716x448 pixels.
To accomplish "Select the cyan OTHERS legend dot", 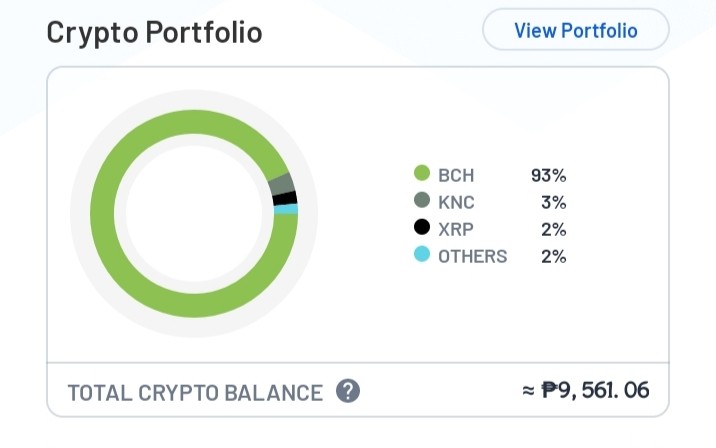I will coord(422,254).
